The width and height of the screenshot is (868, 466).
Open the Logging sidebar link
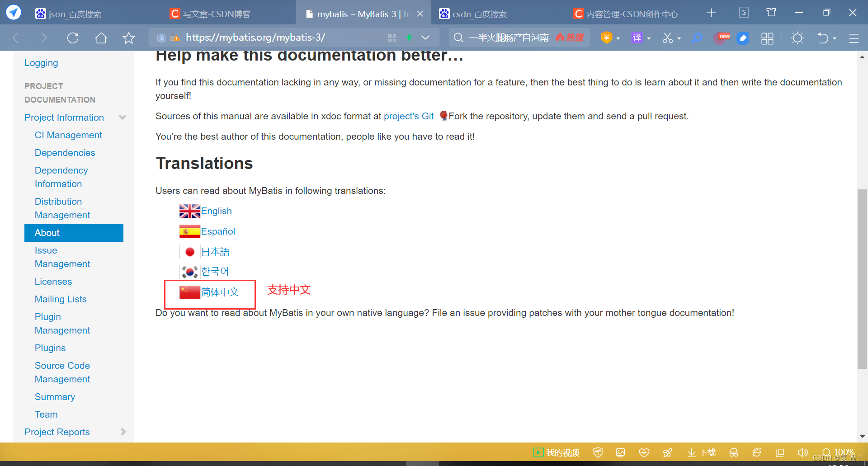pyautogui.click(x=41, y=63)
